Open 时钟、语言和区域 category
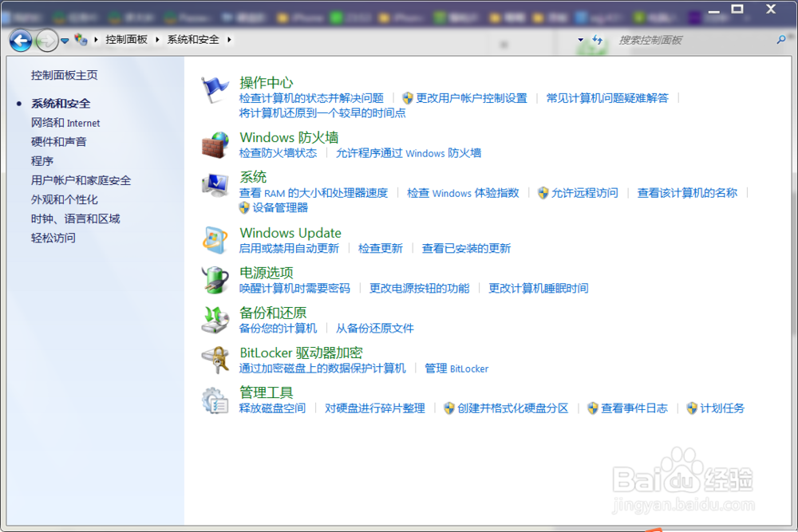Screen dimensions: 798x532 [75, 219]
